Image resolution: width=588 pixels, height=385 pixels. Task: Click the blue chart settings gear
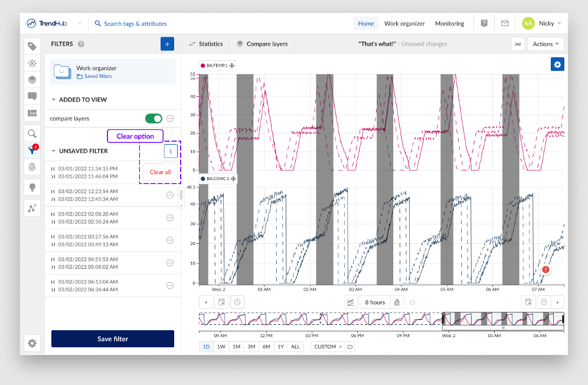[557, 64]
